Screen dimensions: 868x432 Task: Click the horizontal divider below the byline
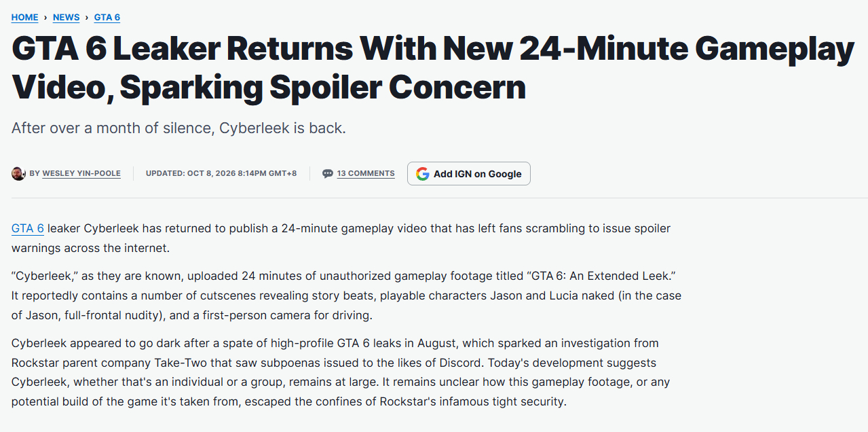tap(434, 198)
